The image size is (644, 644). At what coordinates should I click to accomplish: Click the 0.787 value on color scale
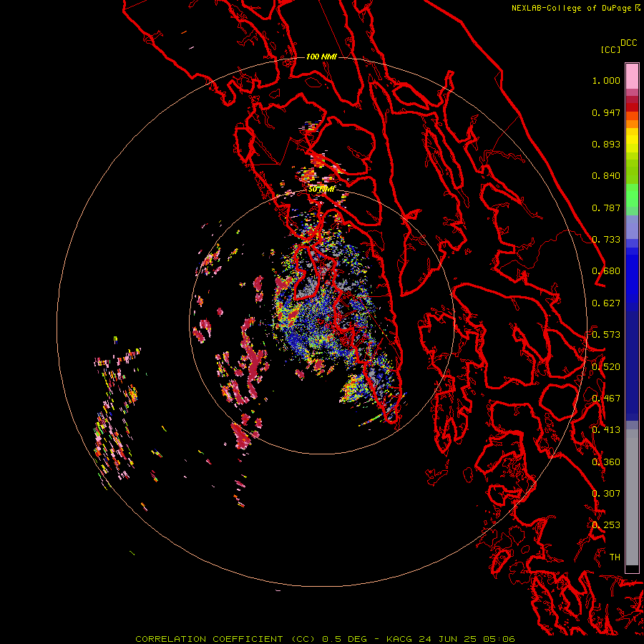(x=606, y=208)
